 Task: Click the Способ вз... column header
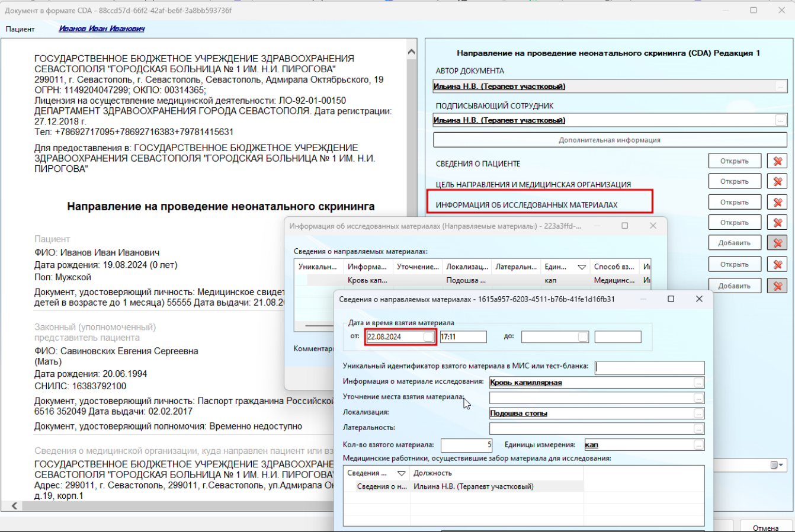pyautogui.click(x=614, y=267)
